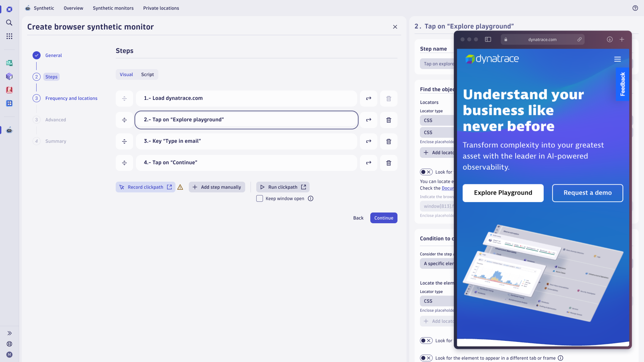Click Run clickpath

(283, 187)
